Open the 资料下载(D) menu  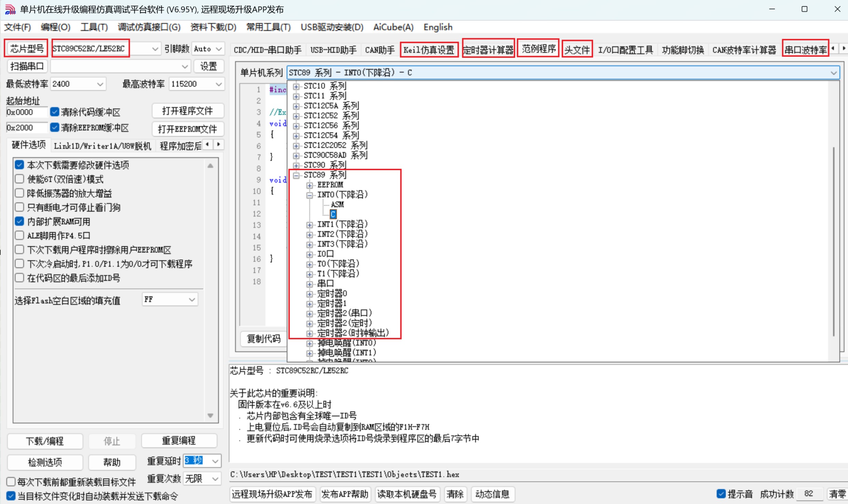click(x=213, y=27)
